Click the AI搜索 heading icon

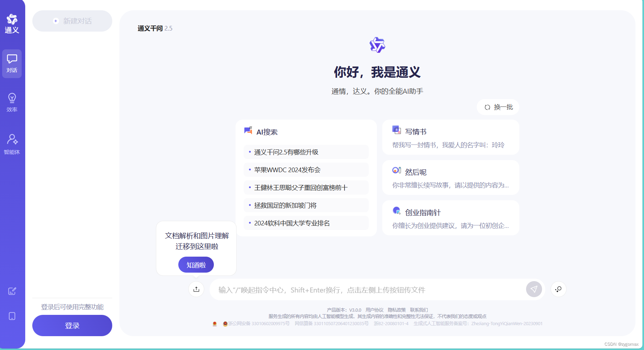click(248, 131)
